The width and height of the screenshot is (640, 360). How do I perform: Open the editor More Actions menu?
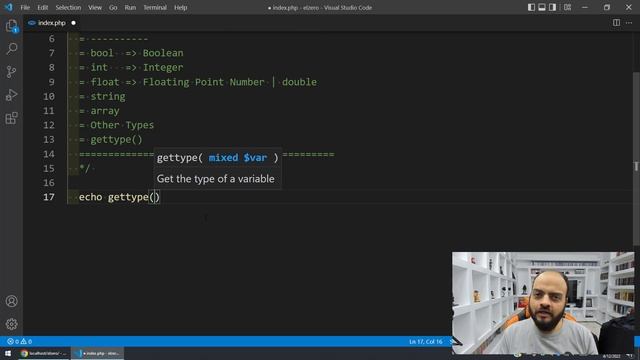[629, 23]
